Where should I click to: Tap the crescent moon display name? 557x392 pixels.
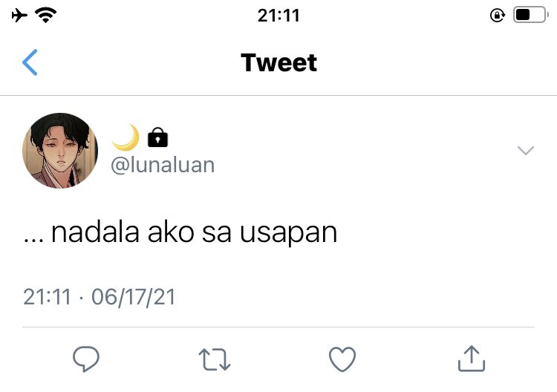click(126, 137)
